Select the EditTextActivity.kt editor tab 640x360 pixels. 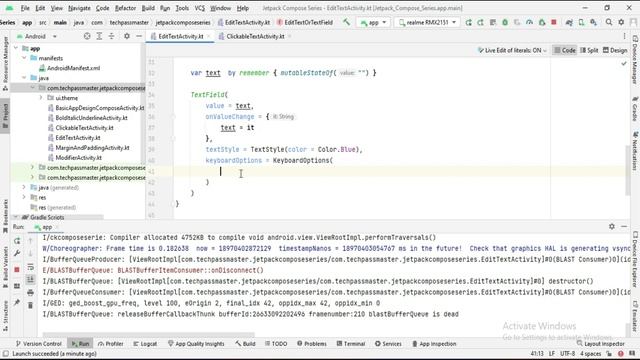(x=180, y=36)
